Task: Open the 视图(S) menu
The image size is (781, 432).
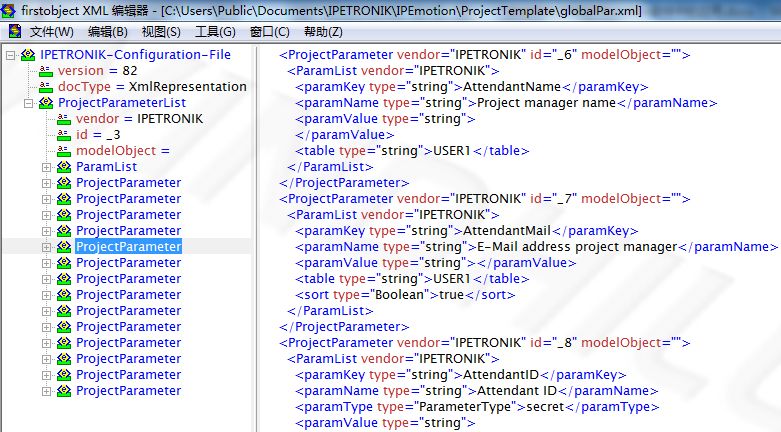Action: click(x=161, y=32)
